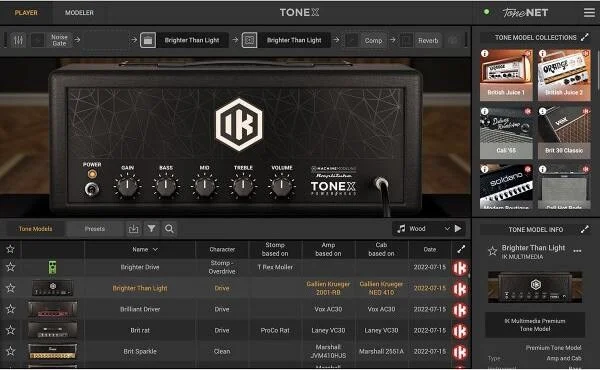Favorite the Brighter Than Light row
600x370 pixels.
pyautogui.click(x=10, y=288)
